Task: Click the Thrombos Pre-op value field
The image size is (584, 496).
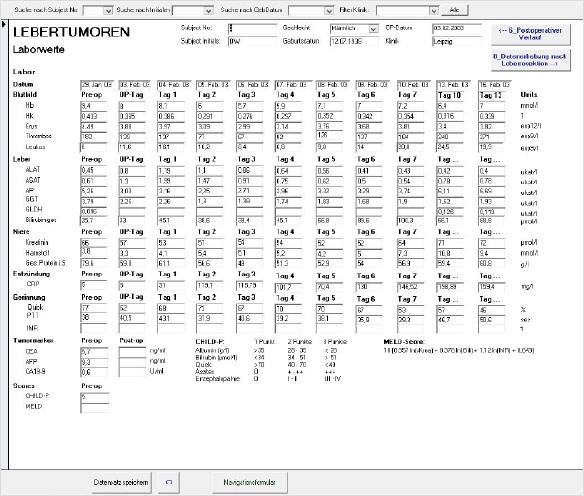Action: point(93,137)
